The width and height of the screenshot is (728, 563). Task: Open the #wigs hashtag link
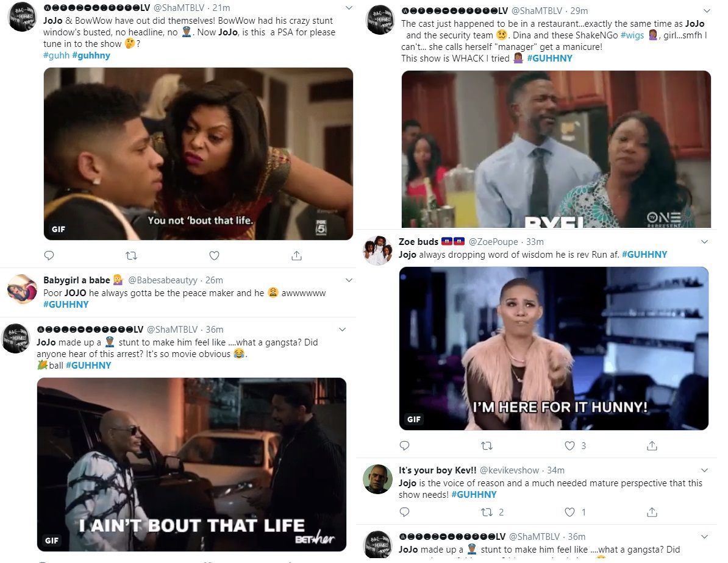[632, 35]
